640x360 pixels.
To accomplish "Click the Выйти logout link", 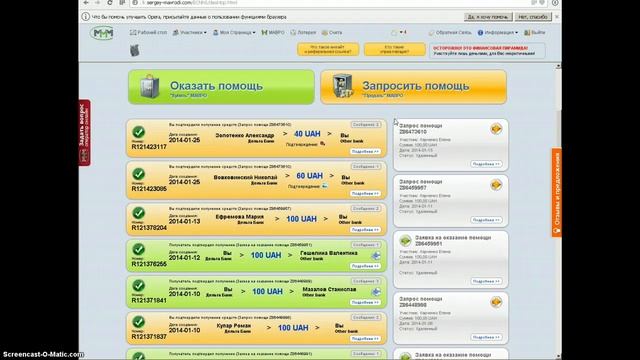I will [534, 32].
